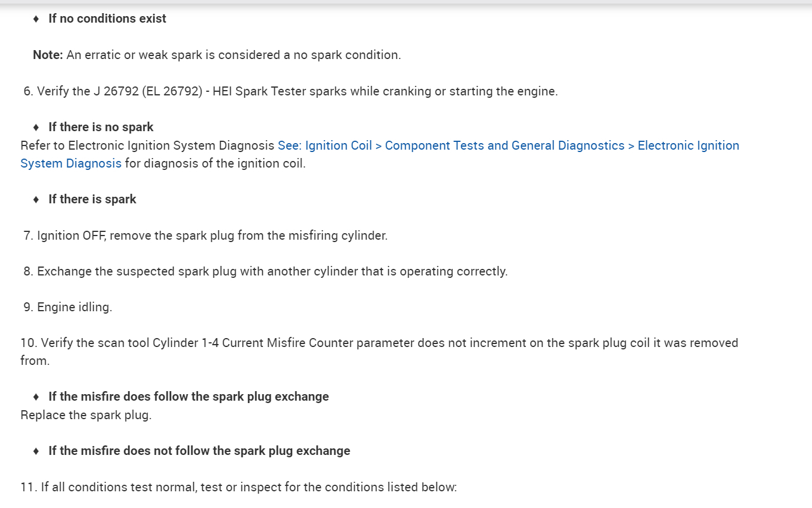
Task: Click the 'If there is spark' heading
Action: 92,199
